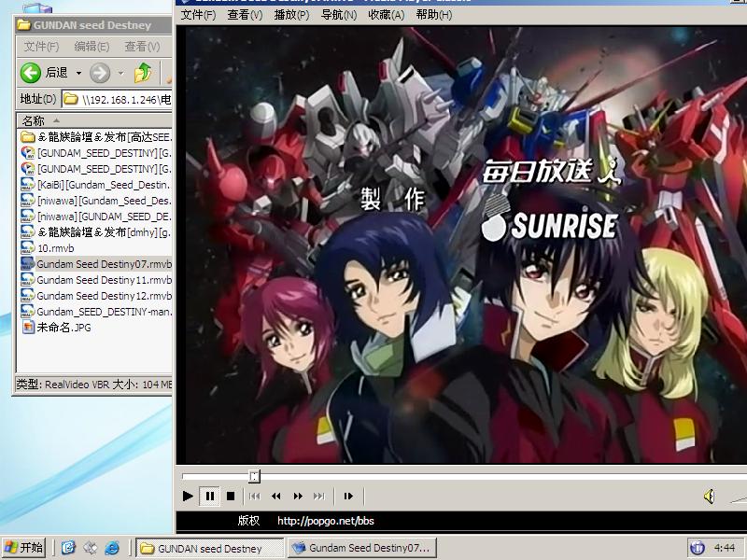This screenshot has width=747, height=560.
Task: Sort by the 名称 column header
Action: (94, 120)
